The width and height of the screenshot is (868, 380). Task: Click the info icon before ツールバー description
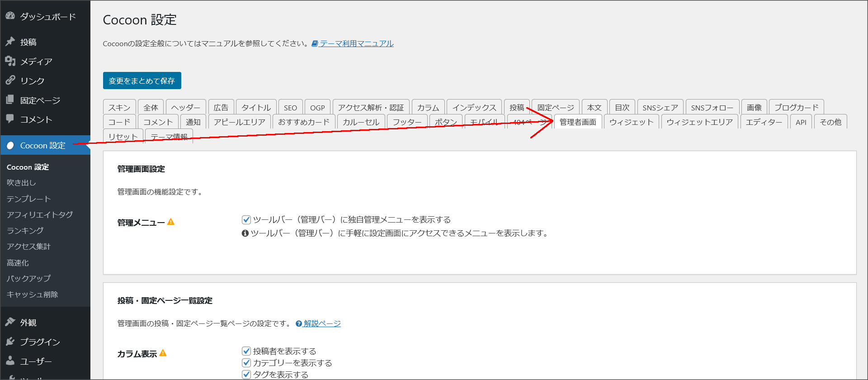point(245,233)
